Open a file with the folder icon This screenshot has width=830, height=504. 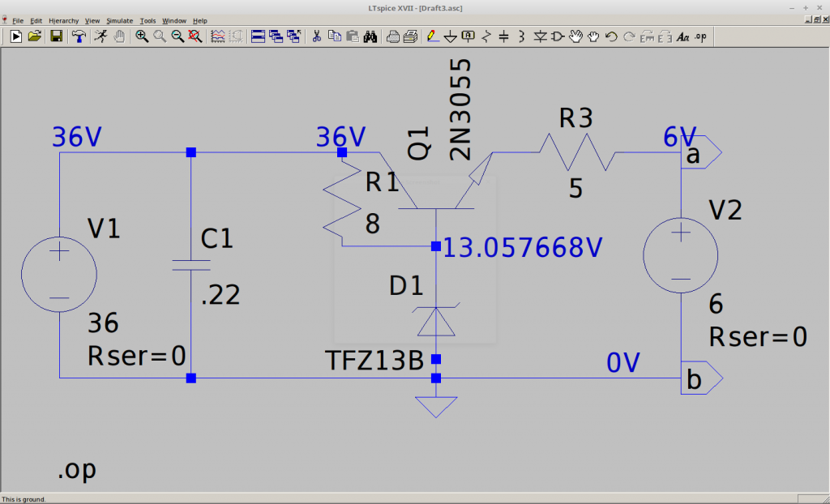point(35,36)
